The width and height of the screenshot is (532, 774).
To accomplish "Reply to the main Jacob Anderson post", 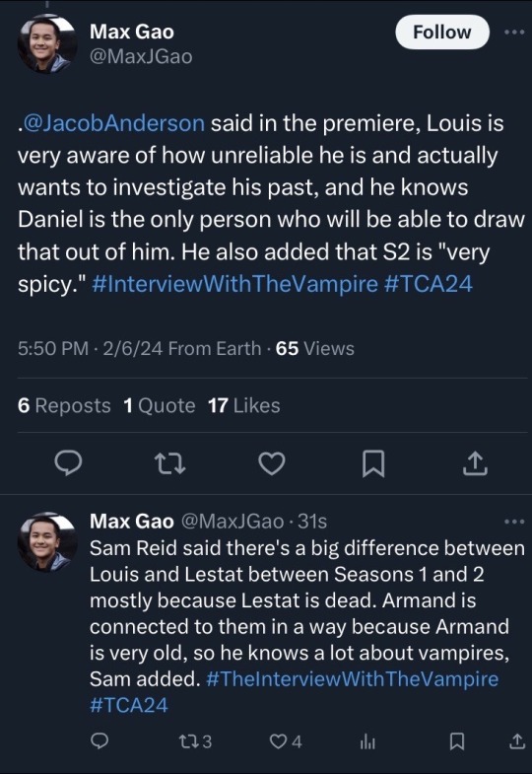I will [x=68, y=463].
